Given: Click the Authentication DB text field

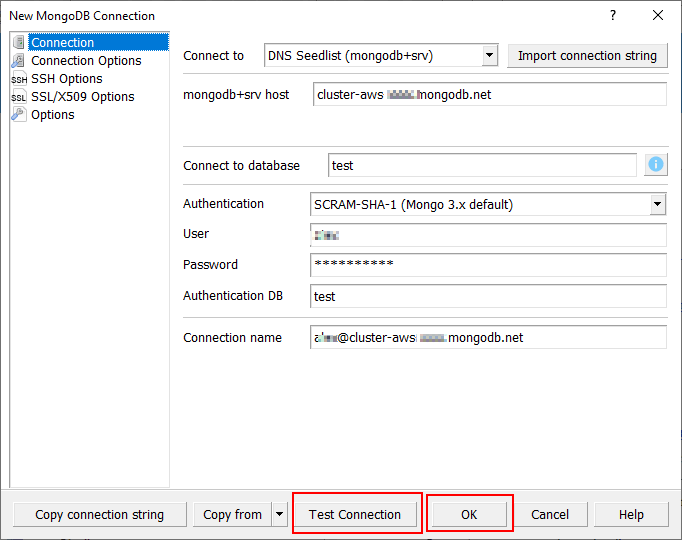Looking at the screenshot, I should pos(488,297).
